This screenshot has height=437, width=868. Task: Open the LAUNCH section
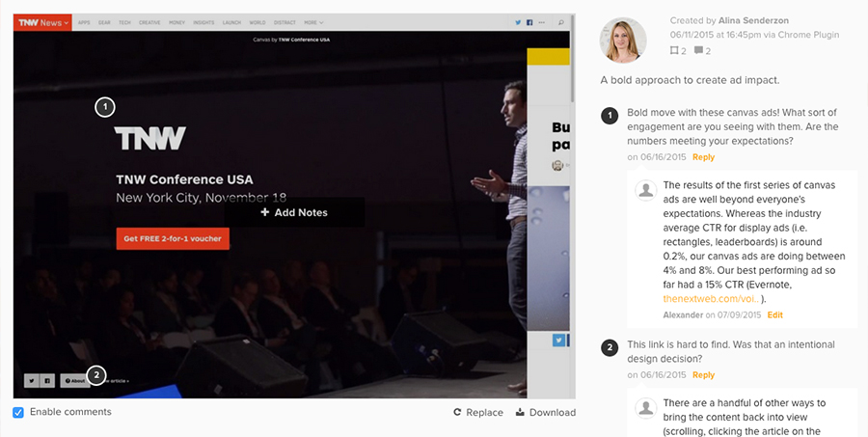231,23
